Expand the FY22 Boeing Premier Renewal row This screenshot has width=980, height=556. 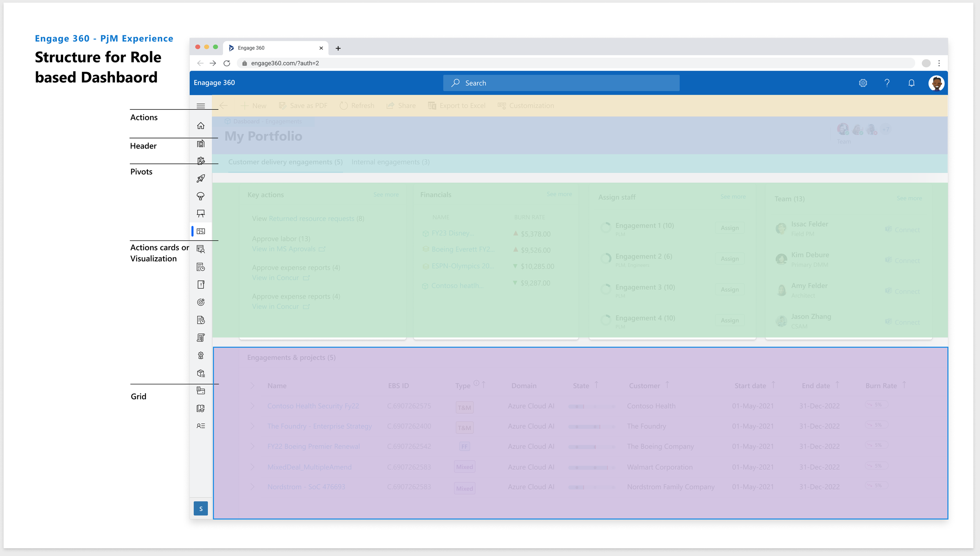tap(253, 447)
